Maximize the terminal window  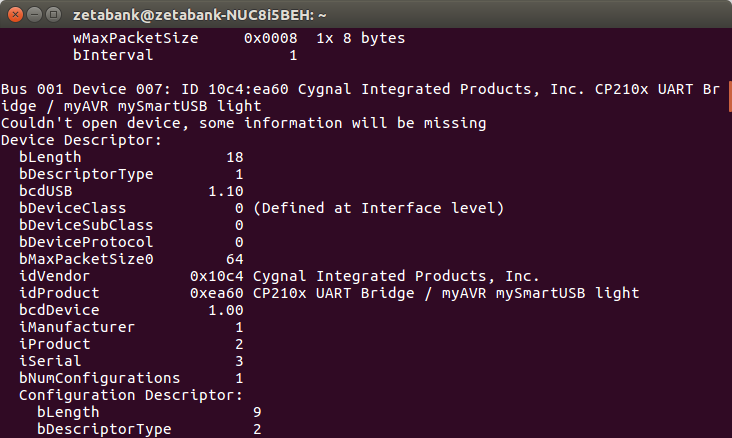(54, 14)
